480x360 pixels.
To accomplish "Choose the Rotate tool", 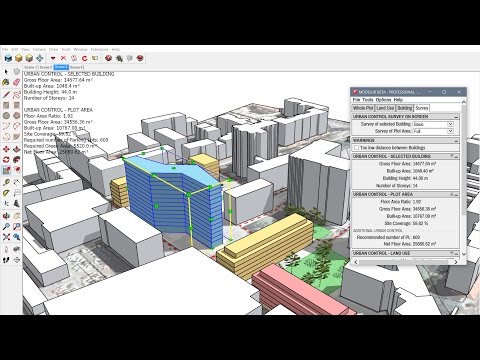I will [6, 160].
